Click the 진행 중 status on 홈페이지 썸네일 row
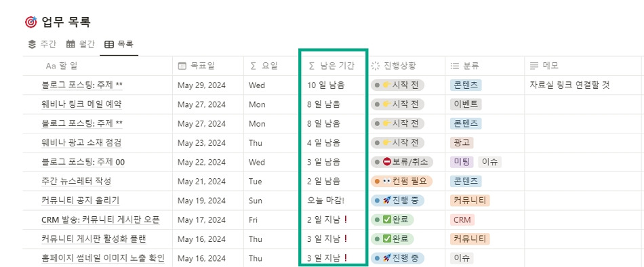This screenshot has height=267, width=644. click(397, 258)
